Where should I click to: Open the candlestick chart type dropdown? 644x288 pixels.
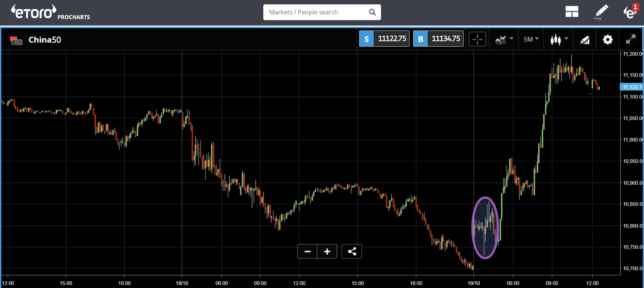(x=559, y=40)
